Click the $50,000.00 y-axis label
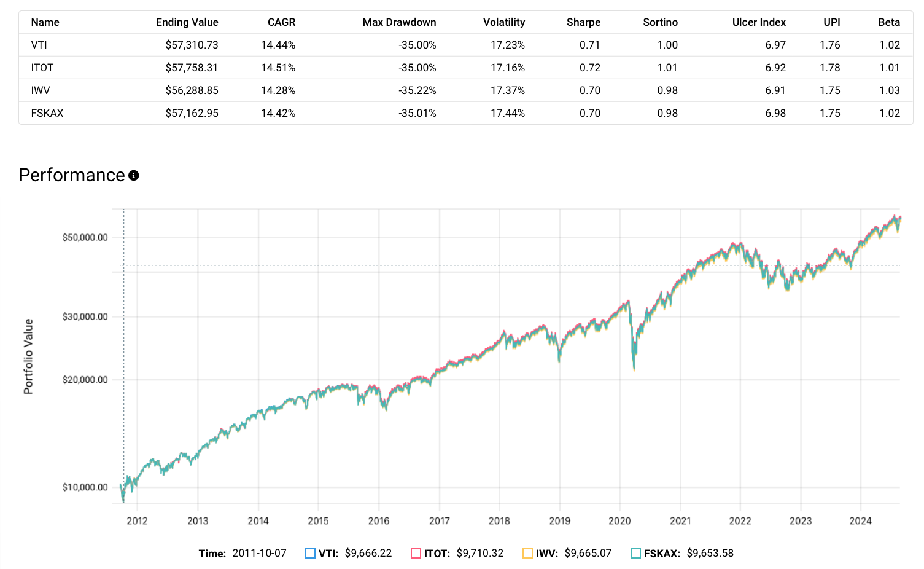 85,237
